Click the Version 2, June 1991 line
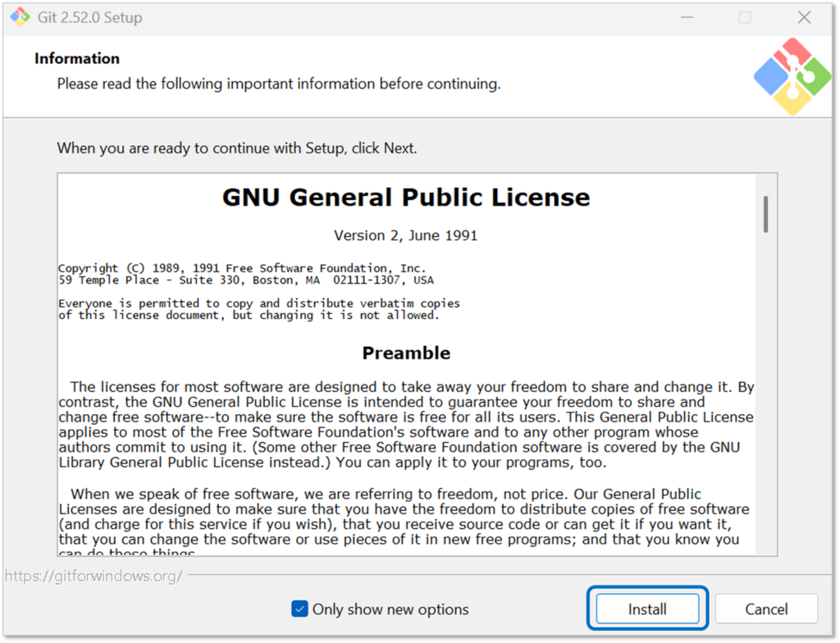The height and width of the screenshot is (643, 840). 406,235
